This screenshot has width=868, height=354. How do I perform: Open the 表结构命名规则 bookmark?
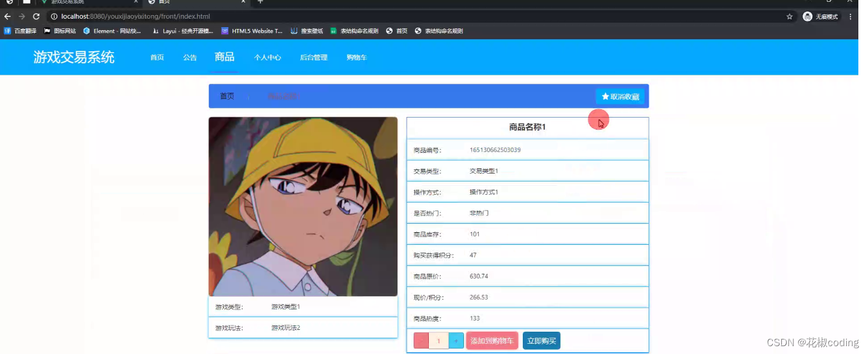[x=357, y=31]
